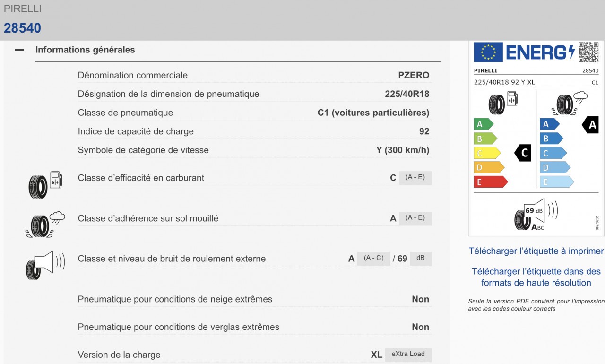The width and height of the screenshot is (605, 364).
Task: Click the (A - E) range badge for carburant
Action: click(415, 178)
